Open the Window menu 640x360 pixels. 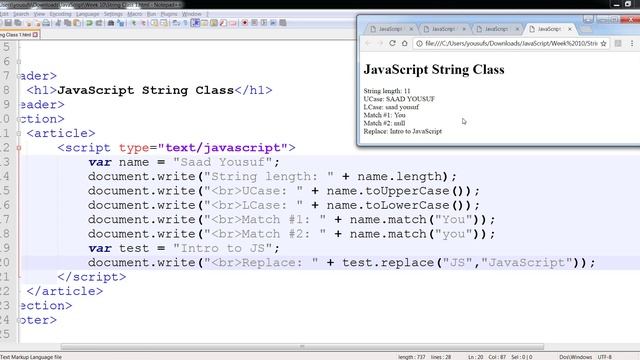click(191, 14)
